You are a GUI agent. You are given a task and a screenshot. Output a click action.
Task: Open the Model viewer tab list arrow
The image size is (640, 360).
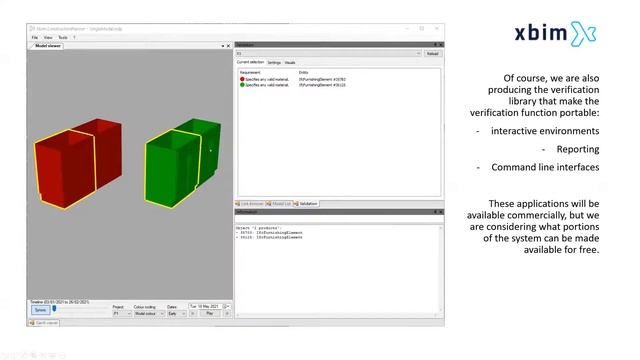click(x=223, y=46)
